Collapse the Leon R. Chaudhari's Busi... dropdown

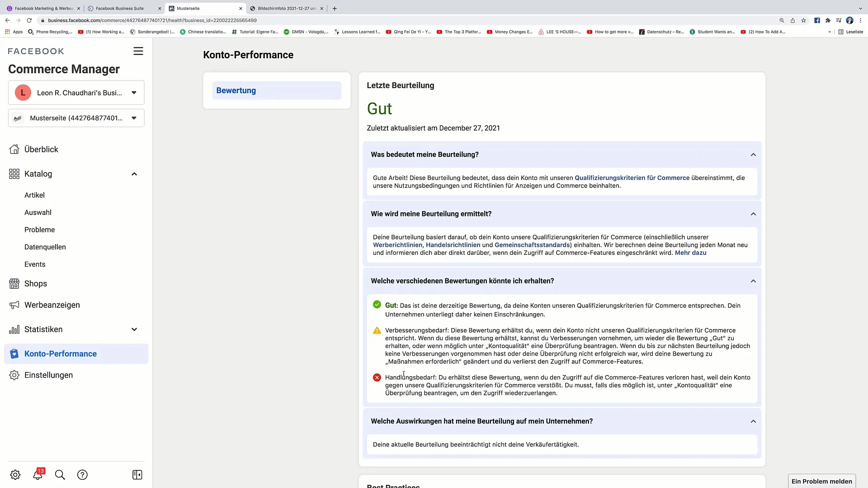tap(133, 92)
